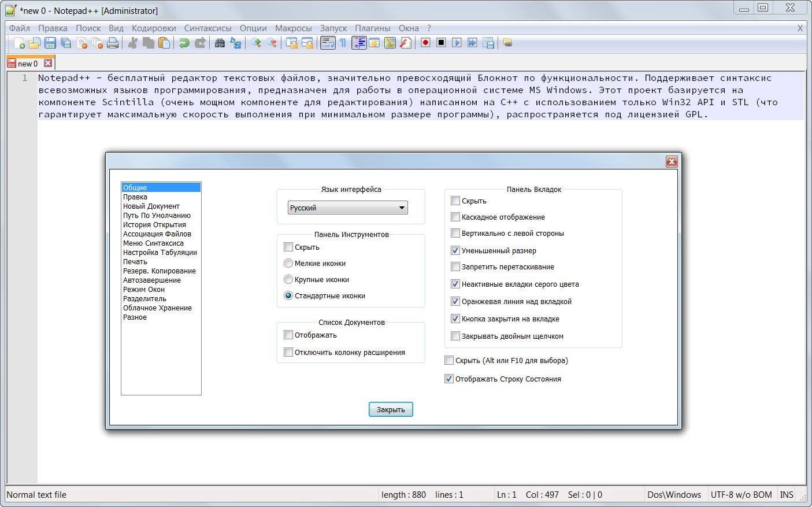Toggle the Indent Guide toolbar icon
Image resolution: width=812 pixels, height=507 pixels.
point(359,43)
